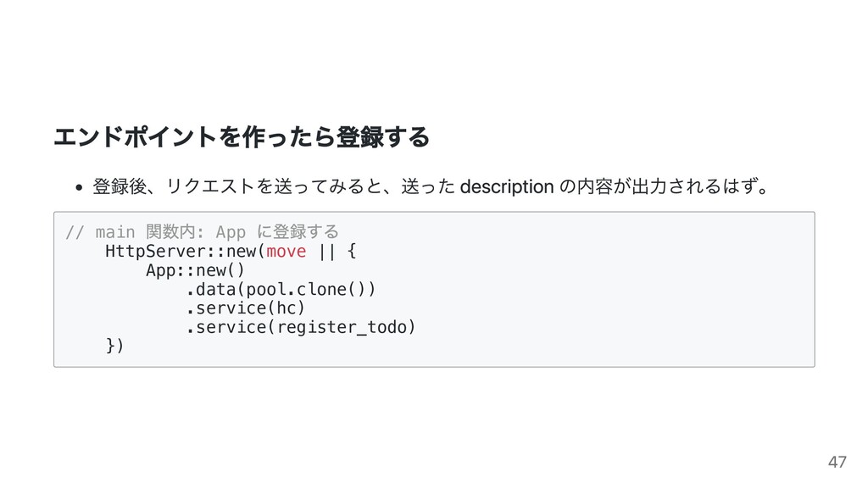Click the word description in bullet text
Screen dimensions: 868x488
click(507, 186)
